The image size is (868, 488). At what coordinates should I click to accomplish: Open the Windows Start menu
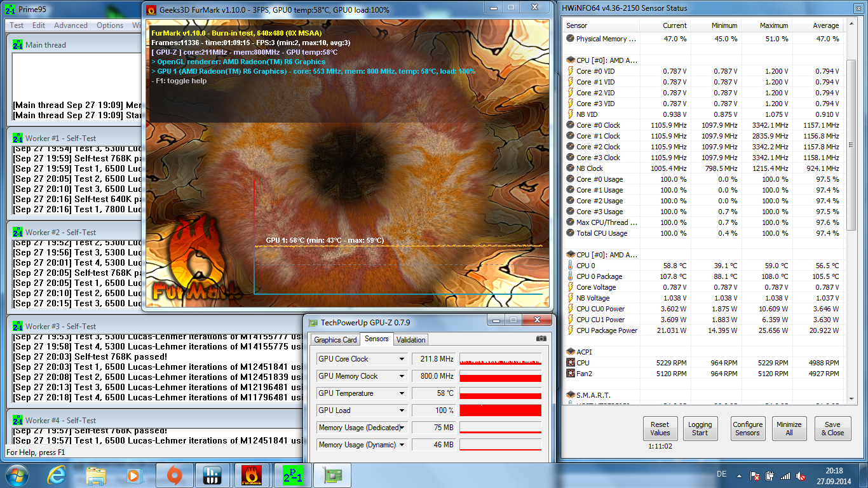[16, 475]
